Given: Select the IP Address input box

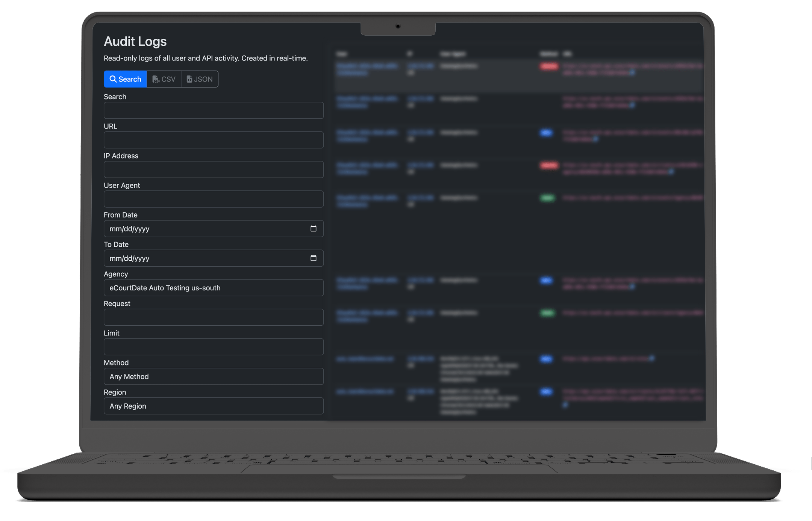Looking at the screenshot, I should [x=213, y=169].
